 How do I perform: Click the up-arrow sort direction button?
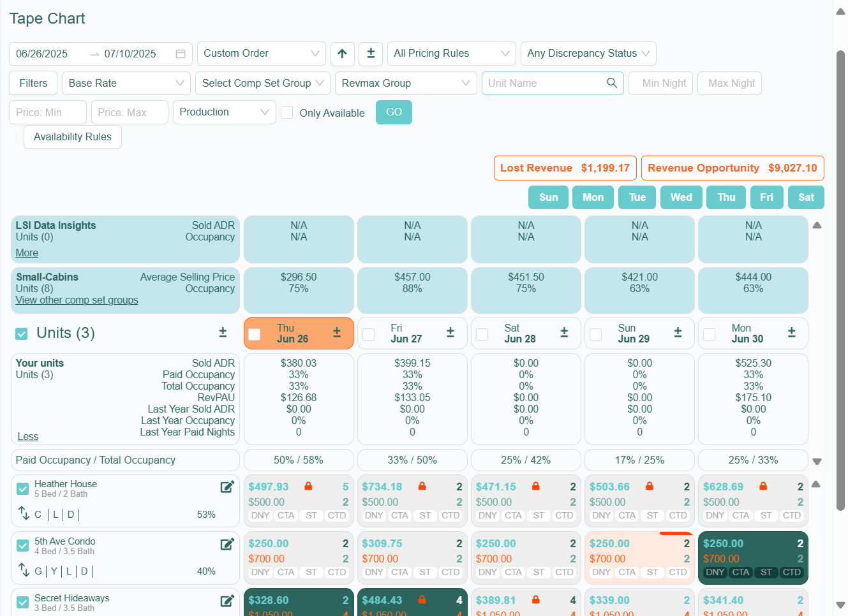pos(342,54)
